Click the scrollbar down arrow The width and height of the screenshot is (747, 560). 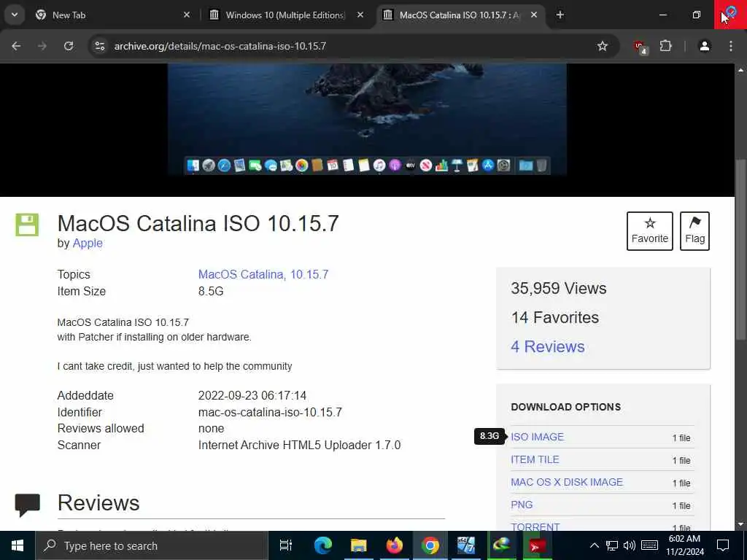(x=740, y=524)
